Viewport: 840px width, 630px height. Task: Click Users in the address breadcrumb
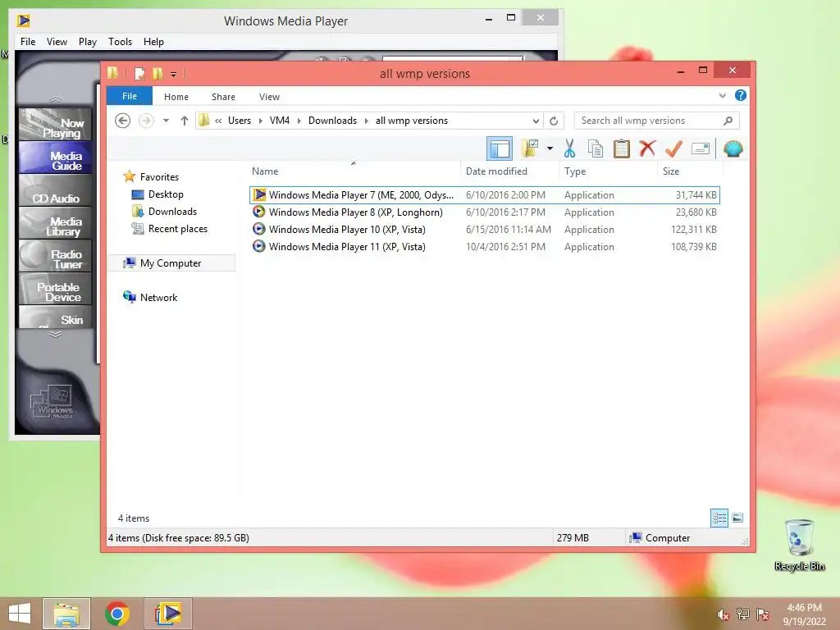tap(240, 121)
